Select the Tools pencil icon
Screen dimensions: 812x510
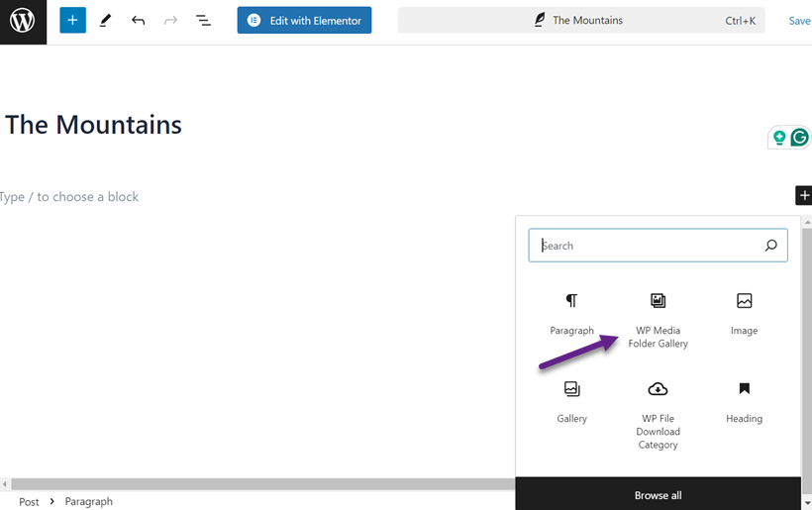(x=105, y=20)
